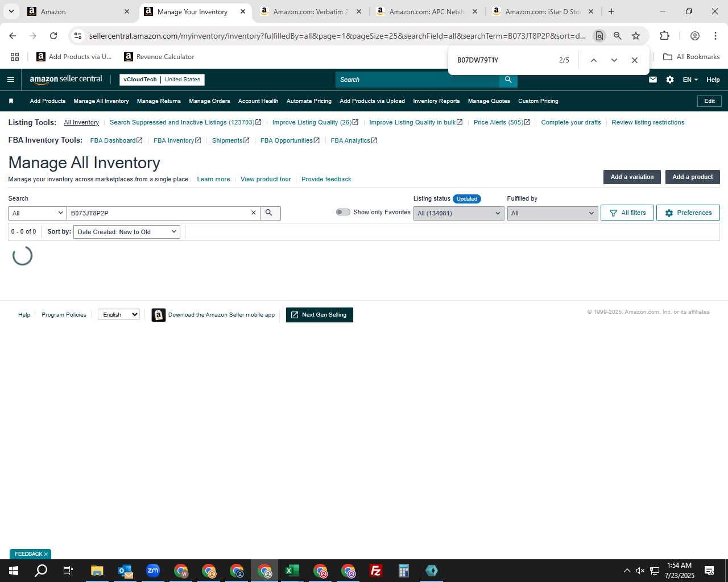The width and height of the screenshot is (728, 582).
Task: Click the browser address bar URL
Action: click(x=337, y=36)
